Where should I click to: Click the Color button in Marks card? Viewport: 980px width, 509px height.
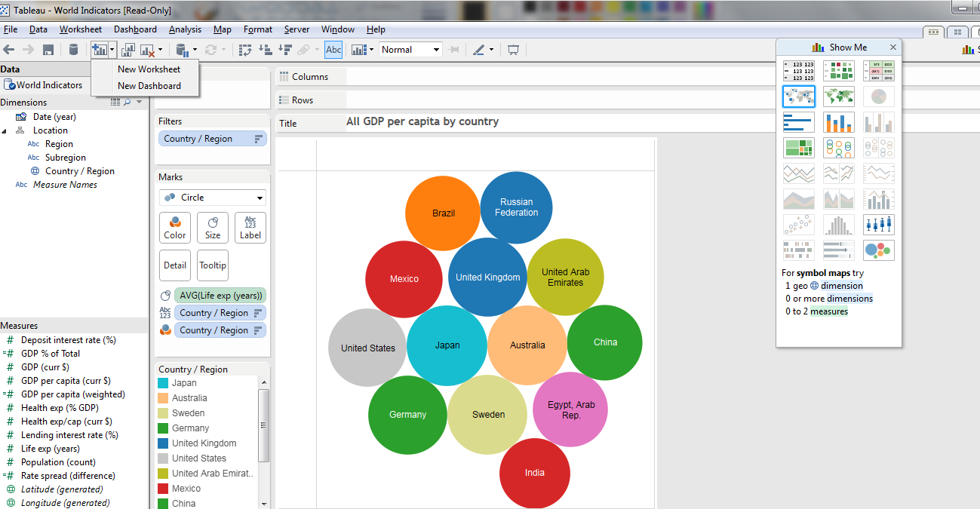click(175, 228)
